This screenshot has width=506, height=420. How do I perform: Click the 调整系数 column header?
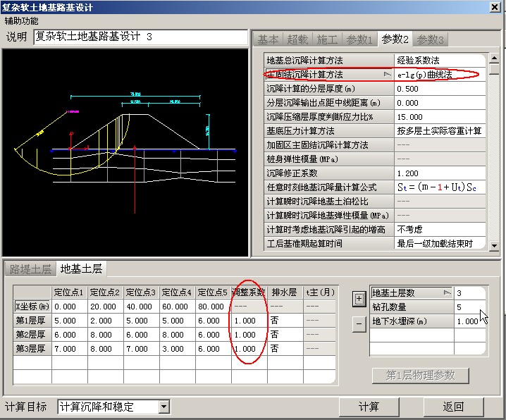pos(249,292)
